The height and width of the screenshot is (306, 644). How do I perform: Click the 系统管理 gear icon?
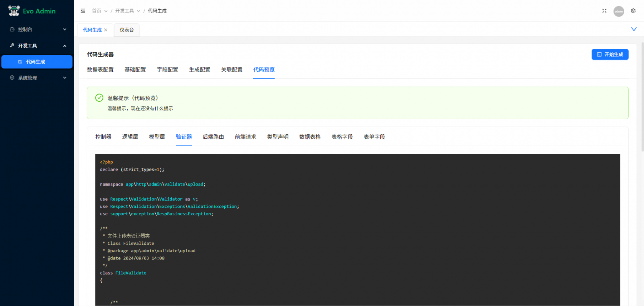(x=12, y=78)
